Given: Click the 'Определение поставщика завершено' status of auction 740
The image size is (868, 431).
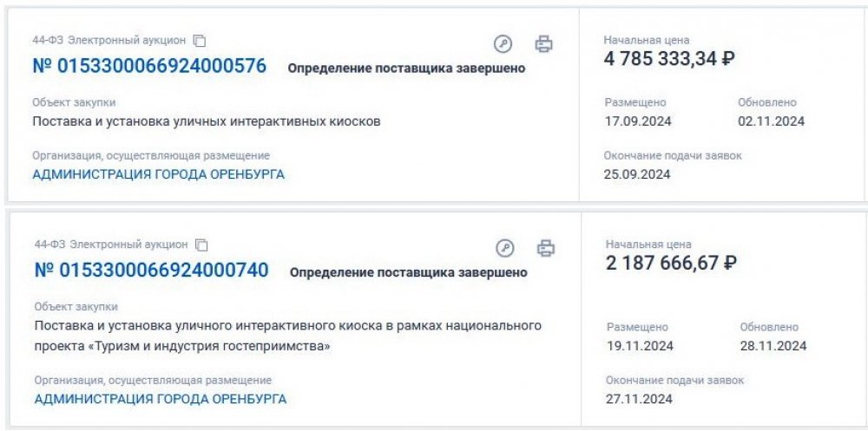Looking at the screenshot, I should pyautogui.click(x=408, y=272).
